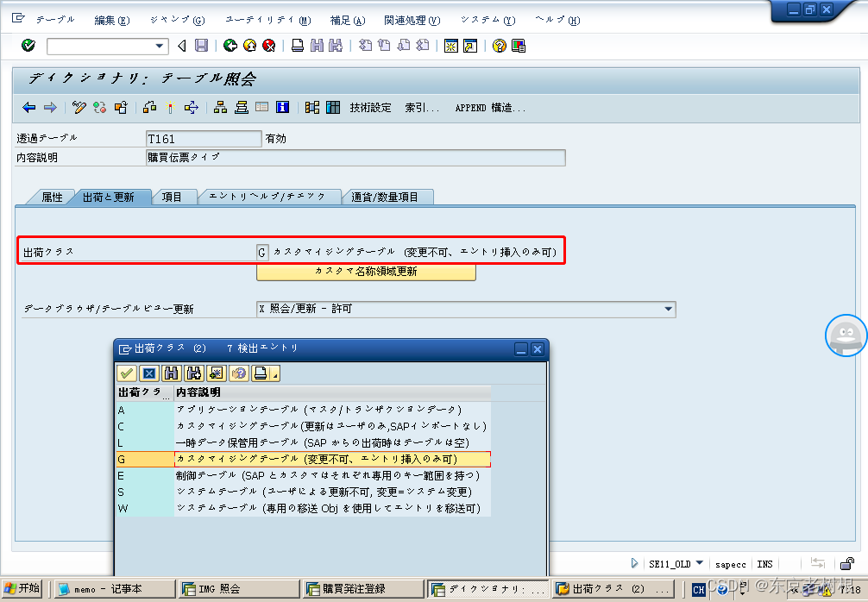Screen dimensions: 868x602
Task: Switch to 購買発注登録 taskbar window
Action: coord(363,589)
